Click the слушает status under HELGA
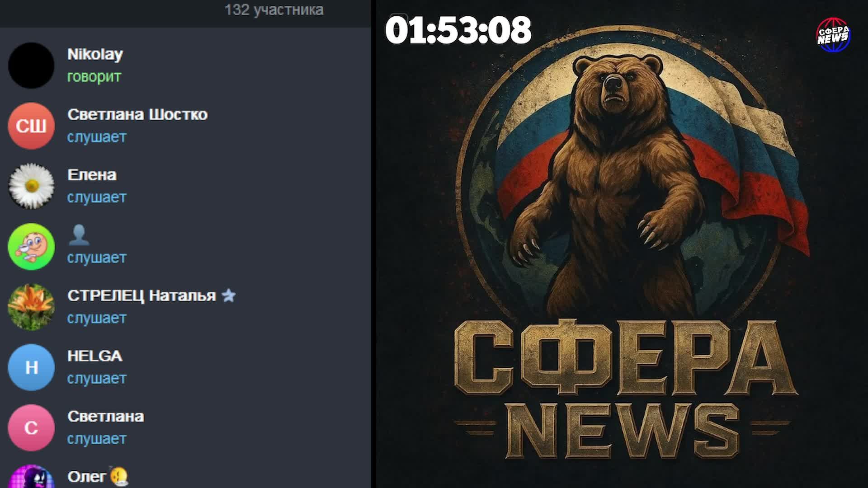868x488 pixels. tap(97, 379)
